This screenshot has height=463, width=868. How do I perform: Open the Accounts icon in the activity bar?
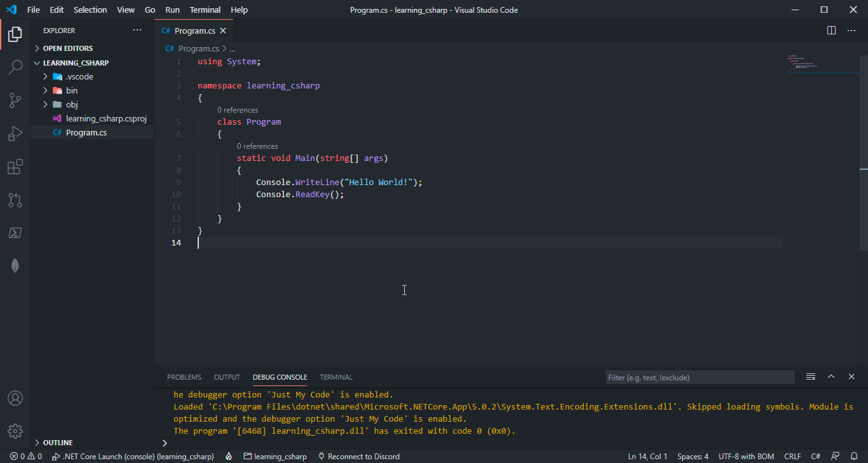coord(15,398)
